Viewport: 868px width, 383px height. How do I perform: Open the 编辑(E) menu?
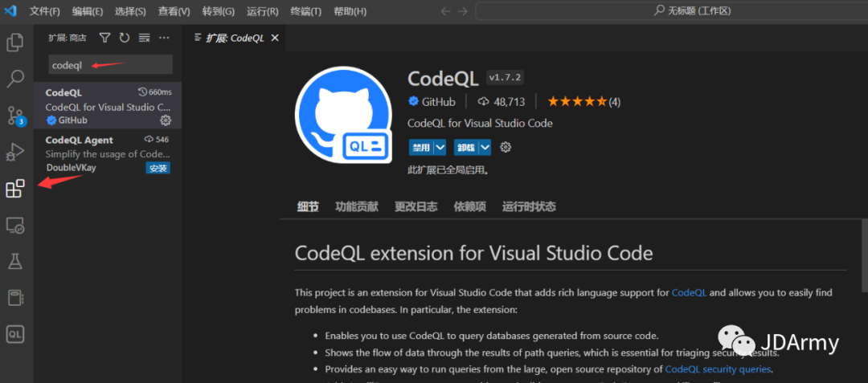pyautogui.click(x=88, y=11)
